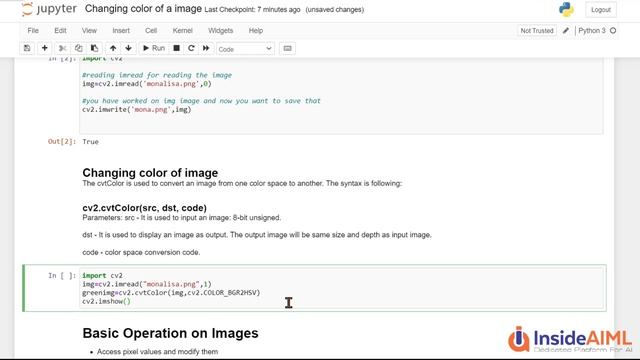Image resolution: width=640 pixels, height=360 pixels.
Task: Click the cv2.imshow() line in the cell
Action: (106, 301)
